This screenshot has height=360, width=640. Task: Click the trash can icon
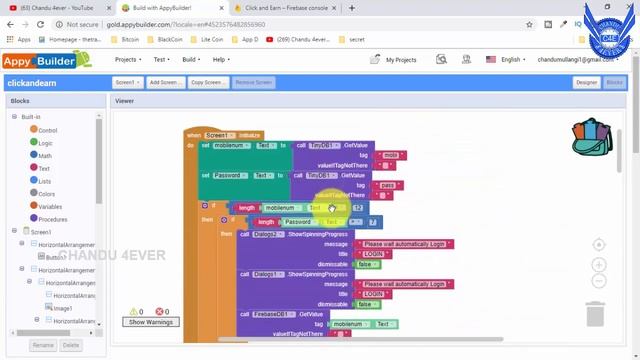[595, 314]
